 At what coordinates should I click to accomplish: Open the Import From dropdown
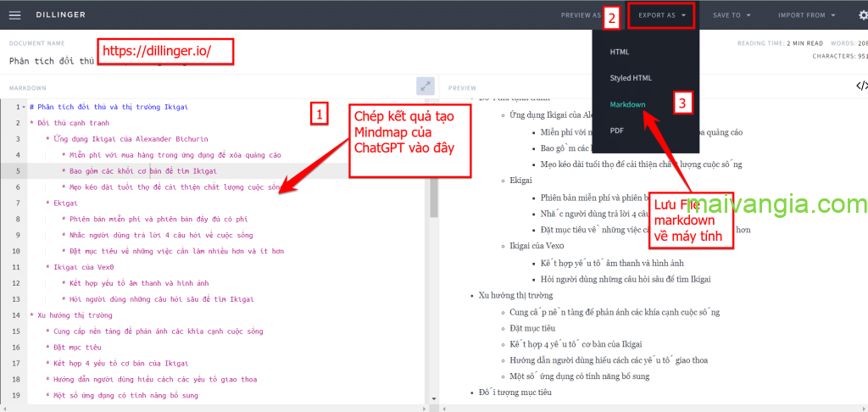click(x=807, y=15)
